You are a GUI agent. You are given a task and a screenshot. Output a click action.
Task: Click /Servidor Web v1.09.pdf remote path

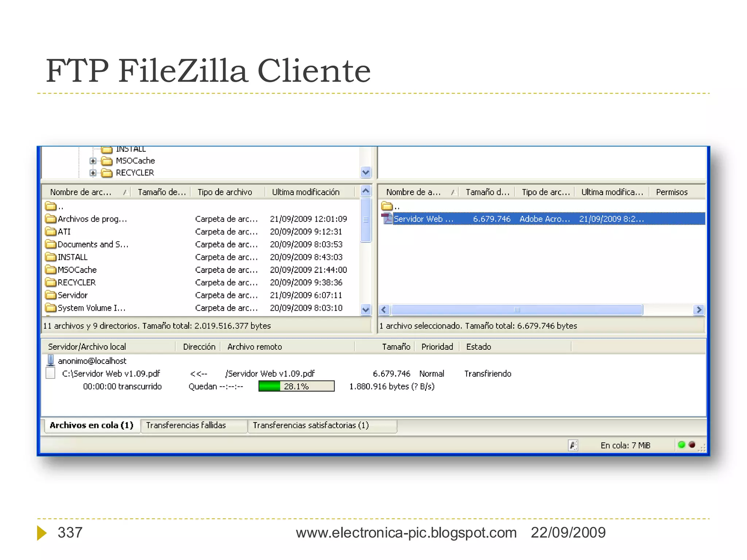tap(270, 373)
